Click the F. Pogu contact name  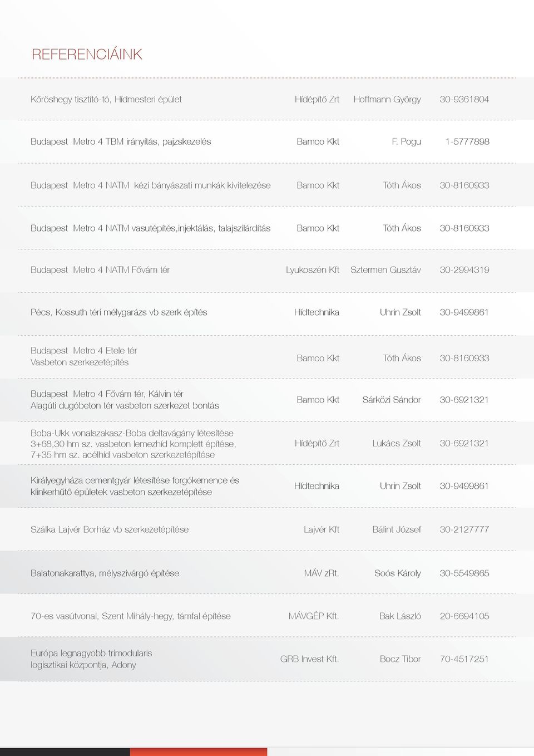point(406,142)
